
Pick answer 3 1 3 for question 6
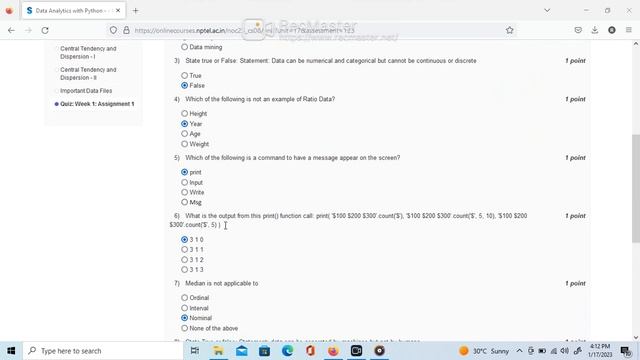(184, 269)
